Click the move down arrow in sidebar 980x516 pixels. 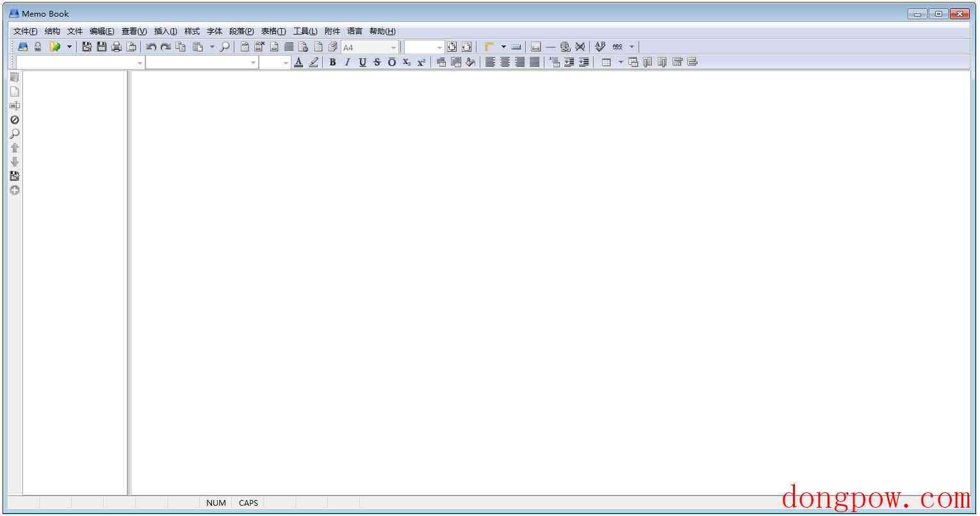coord(15,162)
